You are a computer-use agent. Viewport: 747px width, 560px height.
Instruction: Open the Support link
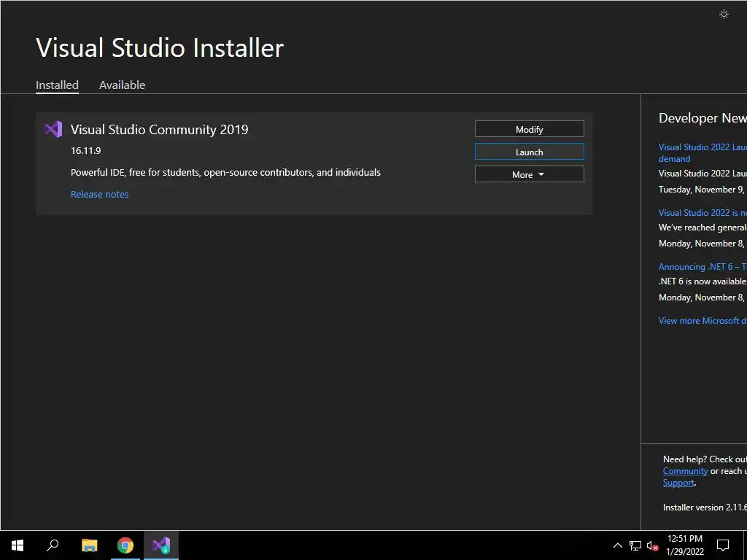tap(678, 483)
